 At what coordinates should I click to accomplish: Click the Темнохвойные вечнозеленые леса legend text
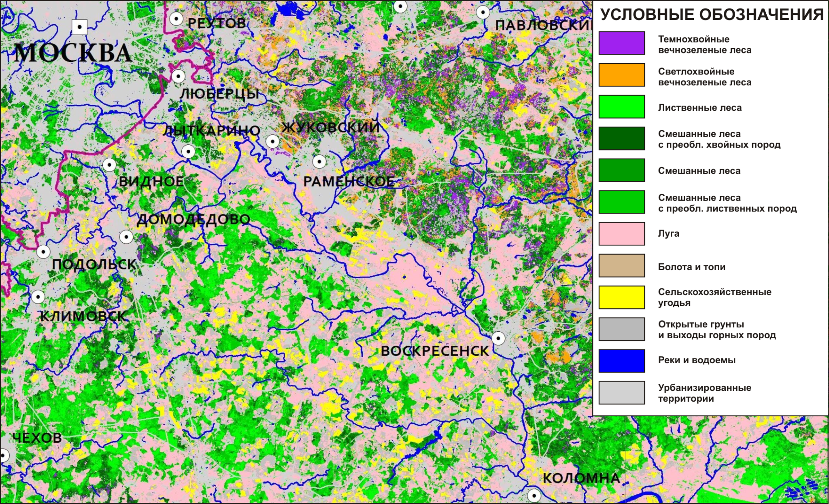[705, 44]
